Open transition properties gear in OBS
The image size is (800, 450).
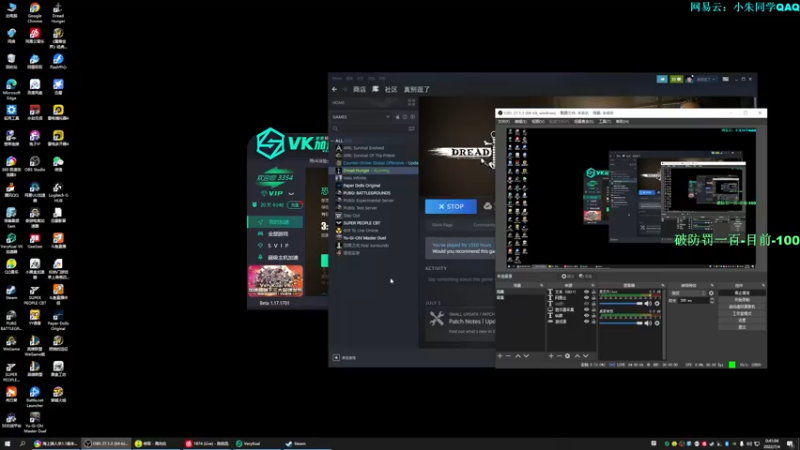pos(711,293)
